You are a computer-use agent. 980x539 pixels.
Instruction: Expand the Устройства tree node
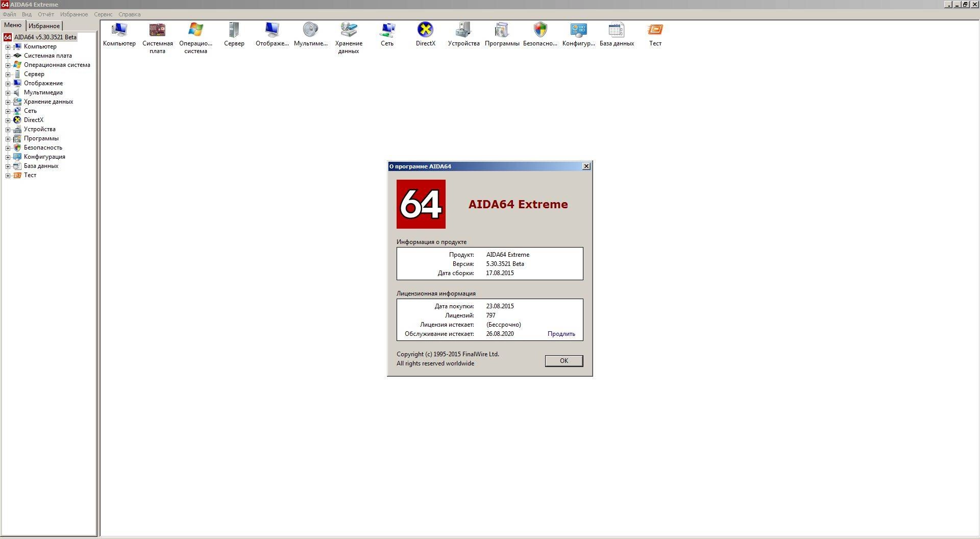[x=8, y=130]
